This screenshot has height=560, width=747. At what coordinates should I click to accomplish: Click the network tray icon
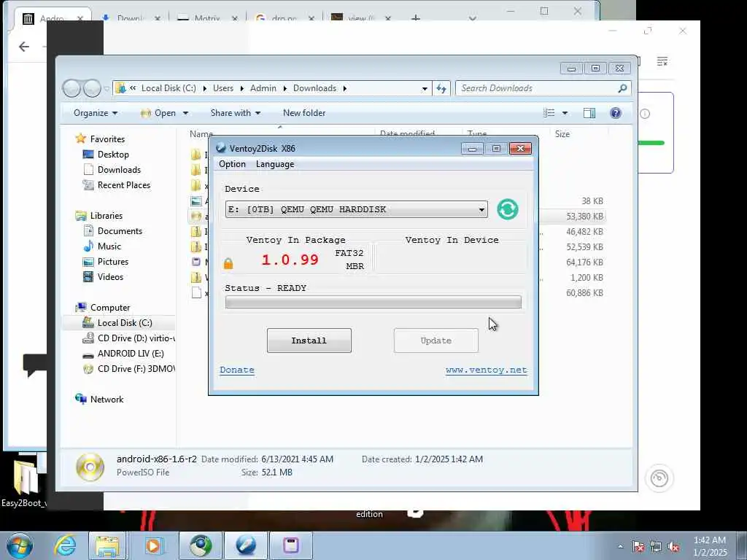tap(656, 547)
